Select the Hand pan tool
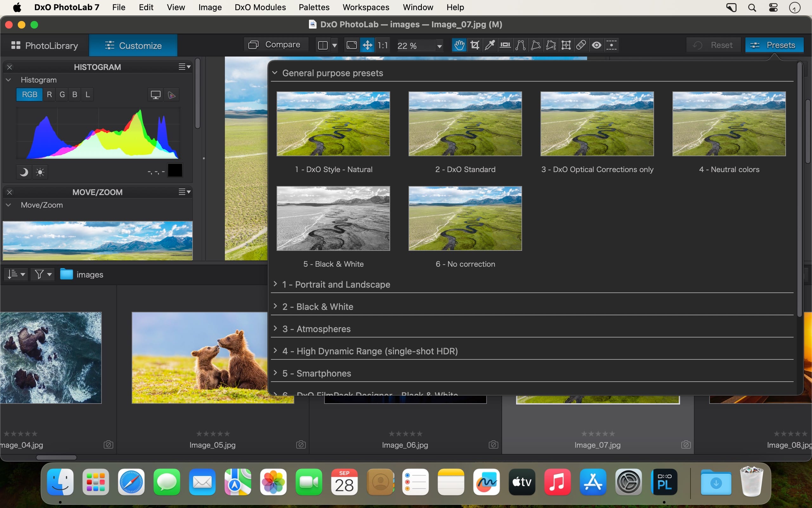812x508 pixels. point(459,45)
